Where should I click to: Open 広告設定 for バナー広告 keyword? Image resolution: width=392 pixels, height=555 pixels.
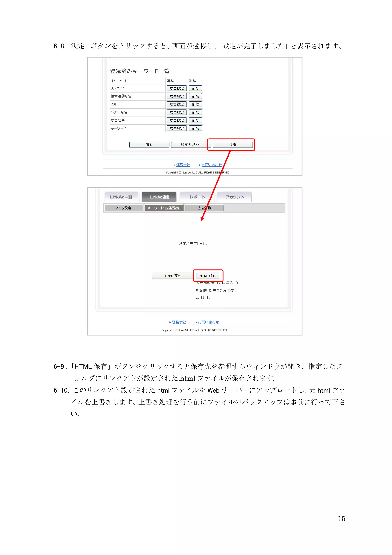click(176, 112)
